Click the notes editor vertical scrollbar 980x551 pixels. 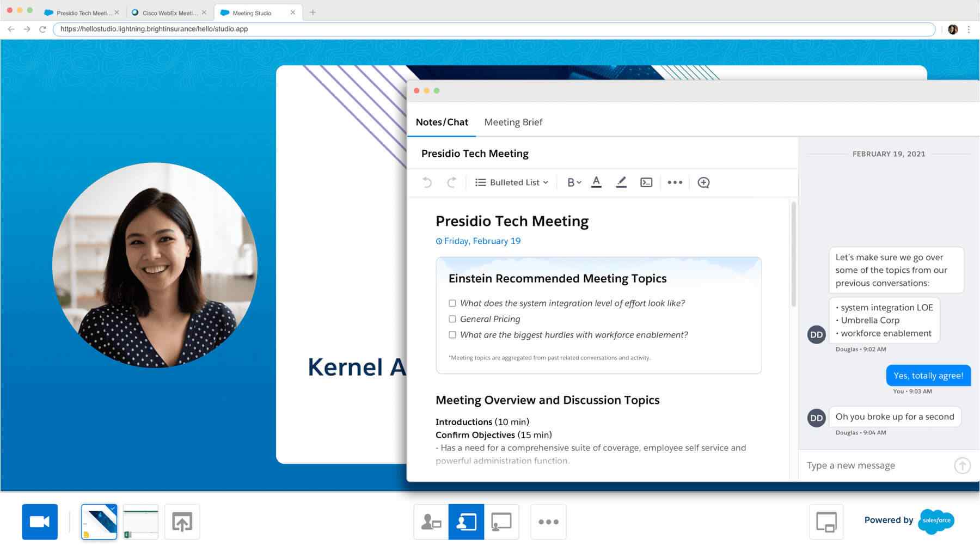pos(793,254)
